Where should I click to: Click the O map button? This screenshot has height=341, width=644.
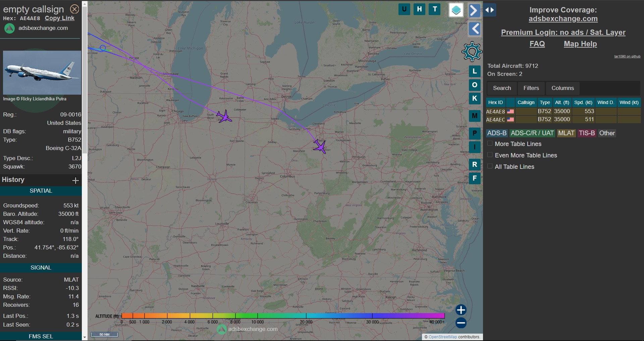(475, 85)
